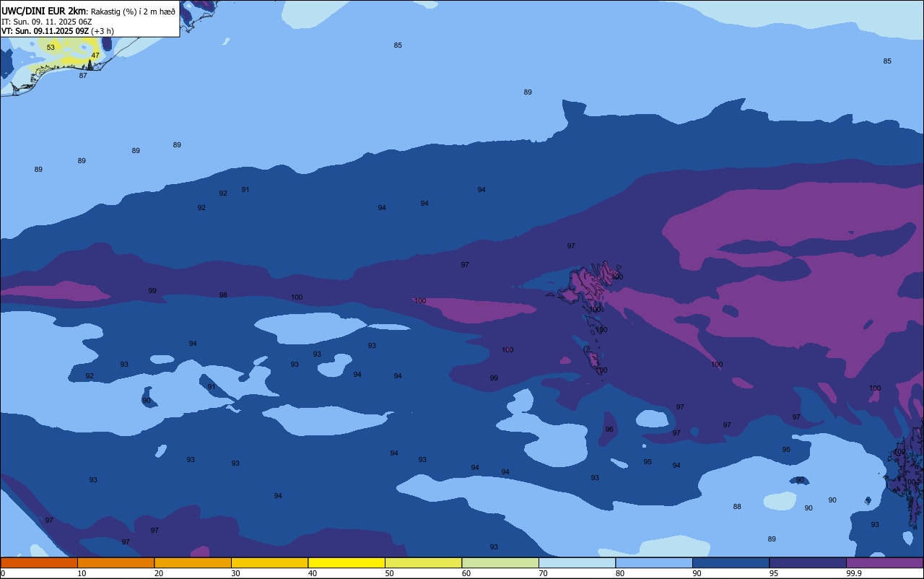Image resolution: width=924 pixels, height=579 pixels.
Task: Click the '50' legend tick label
Action: pos(389,573)
